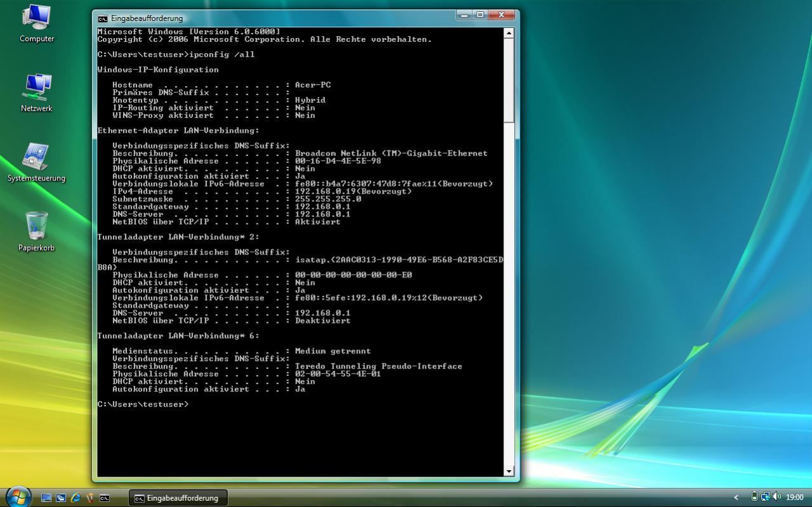Click the last 'C:\Users\testuser>' prompt line
This screenshot has width=812, height=507.
143,405
